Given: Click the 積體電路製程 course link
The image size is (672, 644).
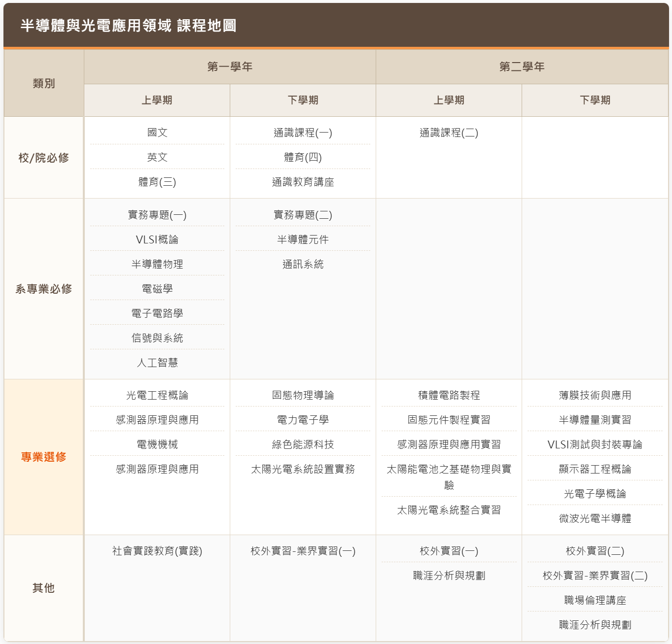Looking at the screenshot, I should [x=449, y=395].
